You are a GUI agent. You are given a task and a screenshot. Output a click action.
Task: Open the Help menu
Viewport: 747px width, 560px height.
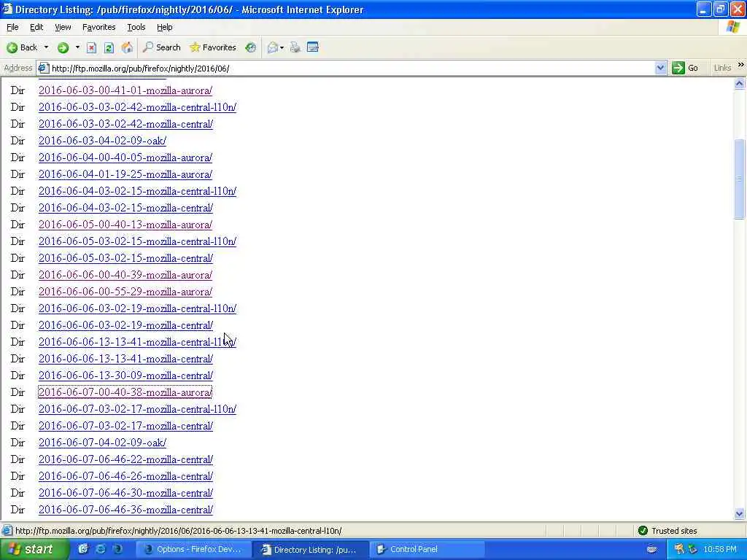164,27
